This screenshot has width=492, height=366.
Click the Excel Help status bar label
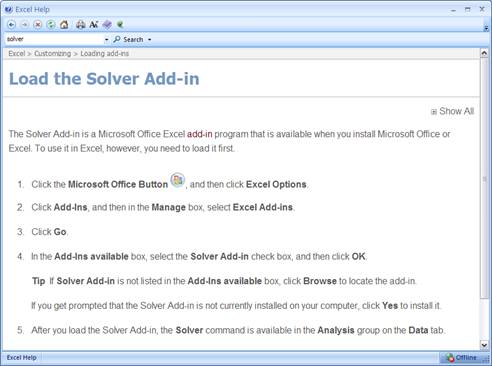coord(21,358)
